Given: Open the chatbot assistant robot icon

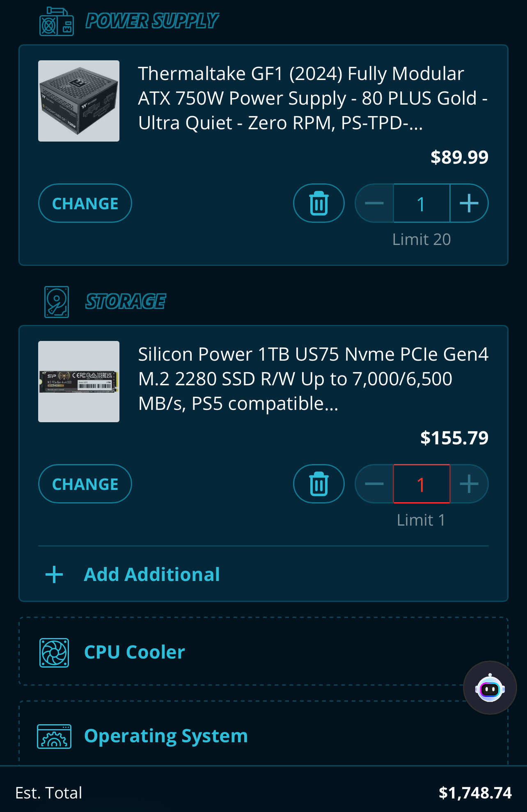Looking at the screenshot, I should click(x=490, y=688).
